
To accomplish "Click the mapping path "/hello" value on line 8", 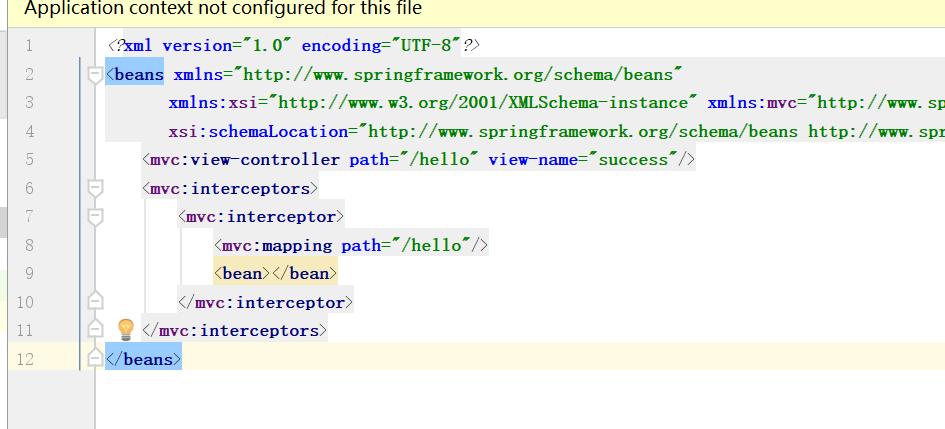I will (430, 245).
